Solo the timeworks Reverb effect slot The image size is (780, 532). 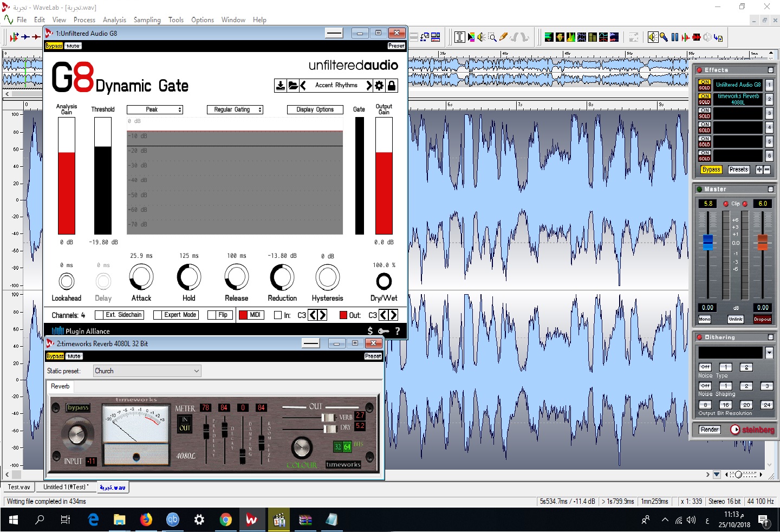704,102
